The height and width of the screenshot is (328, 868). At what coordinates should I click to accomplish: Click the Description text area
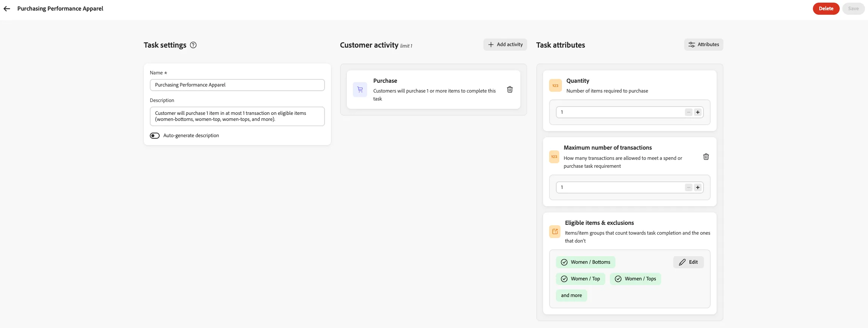click(x=237, y=116)
